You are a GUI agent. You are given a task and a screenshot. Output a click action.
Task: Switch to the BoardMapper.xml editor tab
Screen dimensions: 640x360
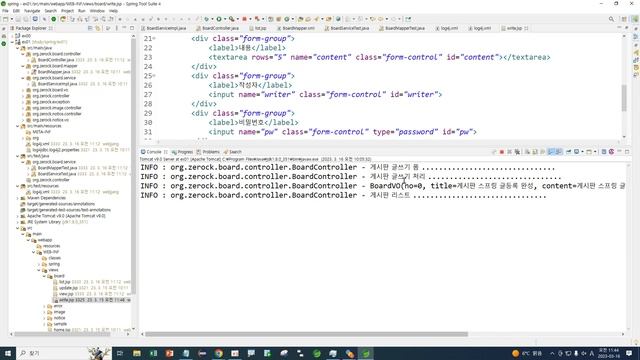(296, 28)
